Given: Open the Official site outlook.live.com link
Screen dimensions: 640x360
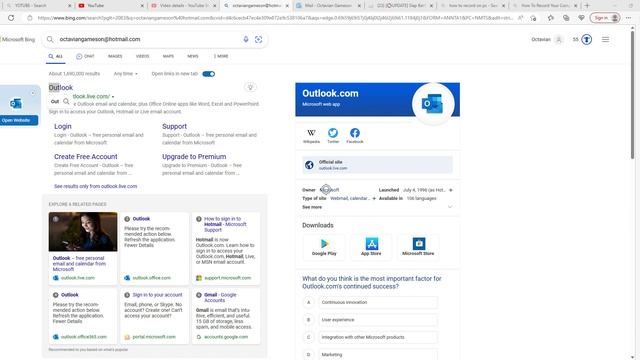Looking at the screenshot, I should pos(377,165).
